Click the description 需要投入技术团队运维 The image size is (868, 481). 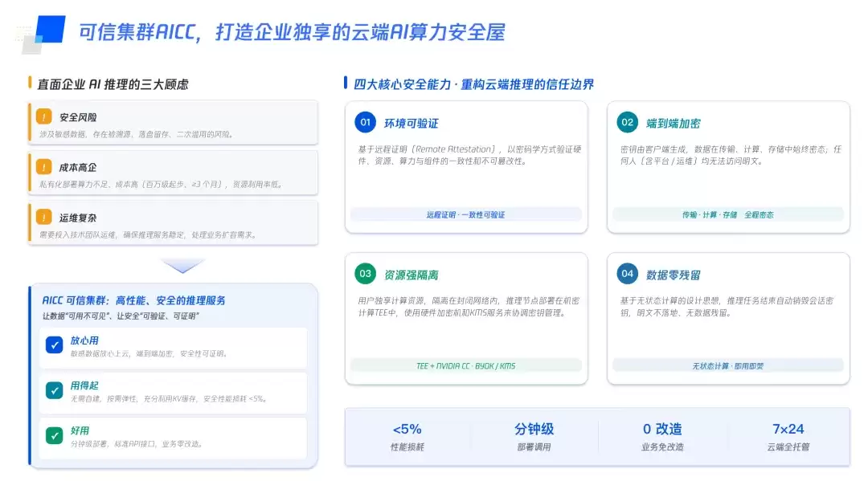[x=149, y=235]
